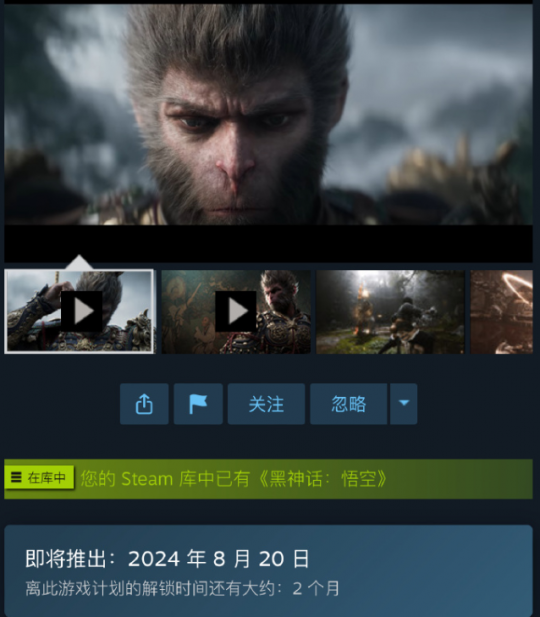Click the 在库中 in-library badge
The image size is (540, 617).
point(39,478)
